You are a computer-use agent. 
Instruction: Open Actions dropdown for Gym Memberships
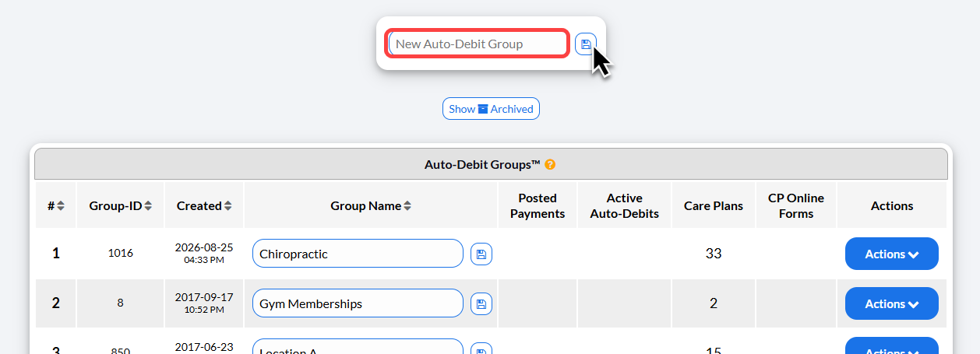coord(892,303)
